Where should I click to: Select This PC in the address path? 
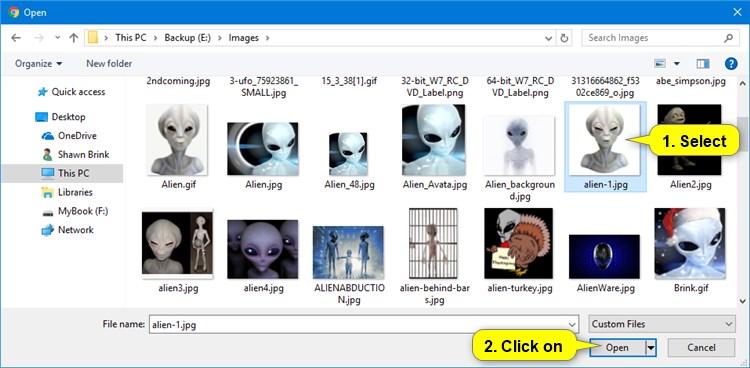click(x=131, y=38)
